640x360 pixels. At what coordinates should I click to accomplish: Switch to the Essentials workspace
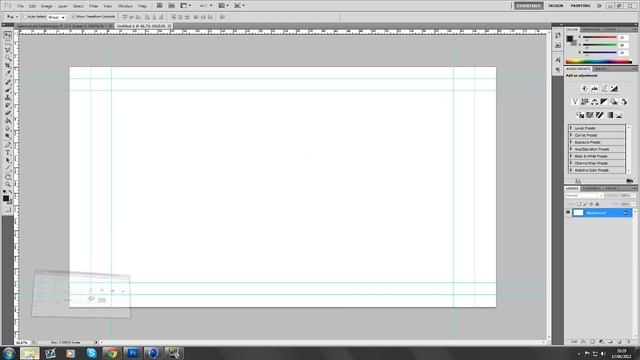(x=528, y=6)
